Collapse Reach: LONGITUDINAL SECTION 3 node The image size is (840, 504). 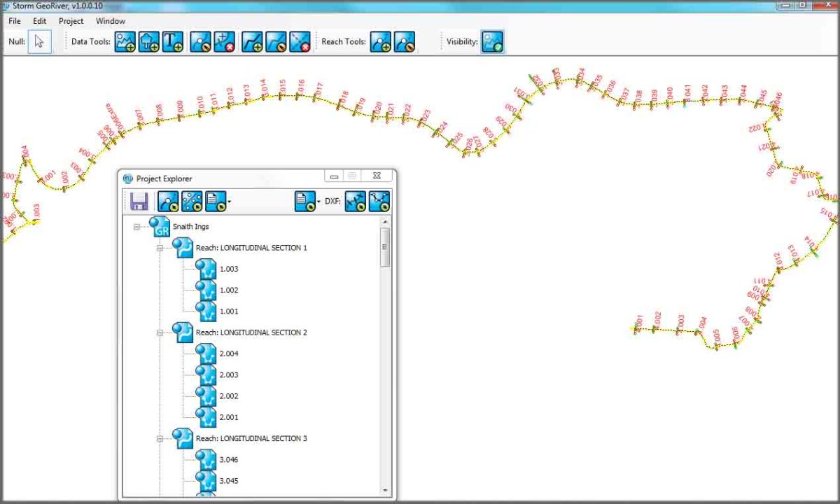pos(160,439)
